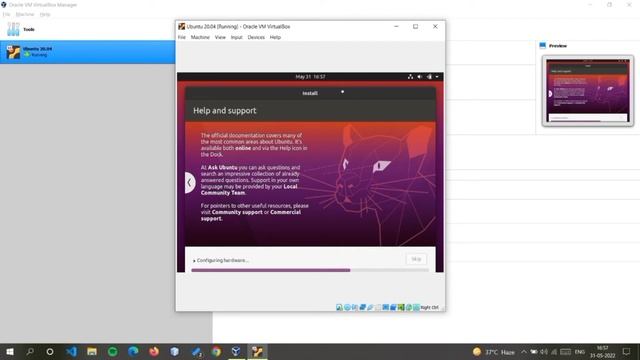Screen dimensions: 640x360
Task: Open Help menu in VirtualBox Manager
Action: coord(45,14)
